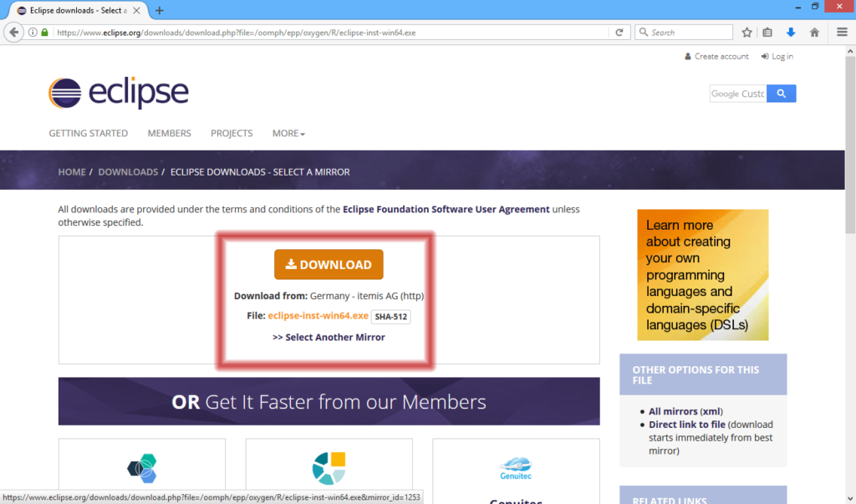
Task: Click the DSL languages advertisement banner
Action: click(x=702, y=275)
